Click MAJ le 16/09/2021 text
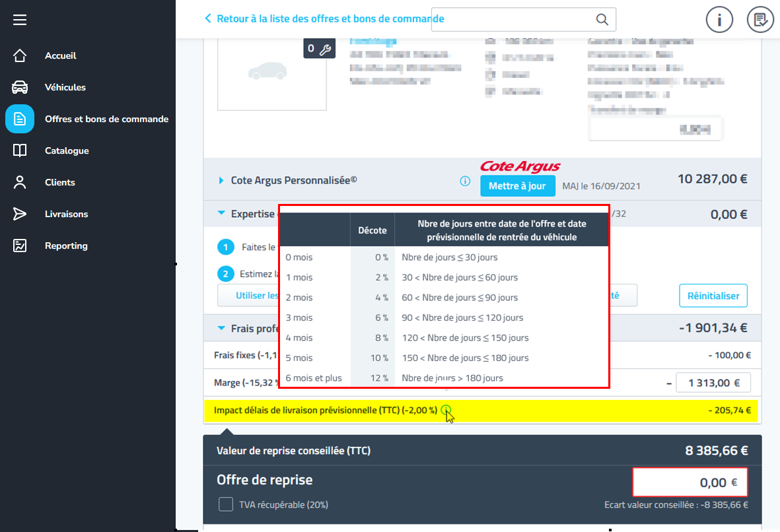Image resolution: width=780 pixels, height=532 pixels. tap(601, 186)
